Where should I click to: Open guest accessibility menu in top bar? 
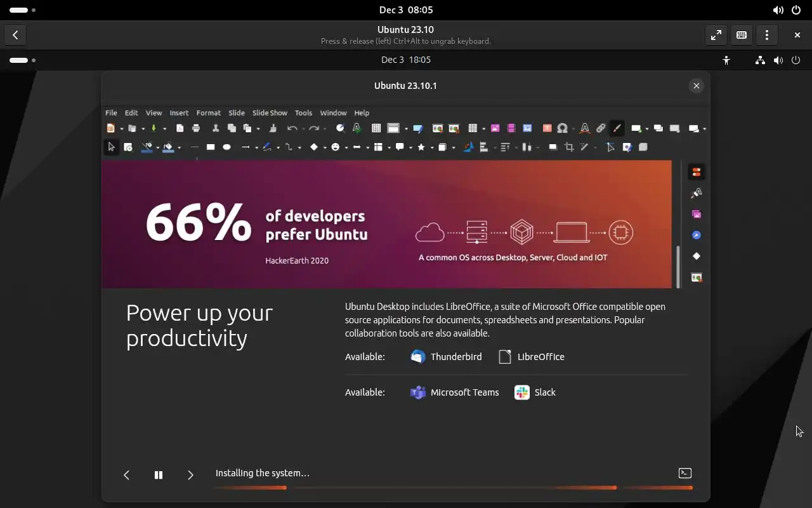[726, 60]
